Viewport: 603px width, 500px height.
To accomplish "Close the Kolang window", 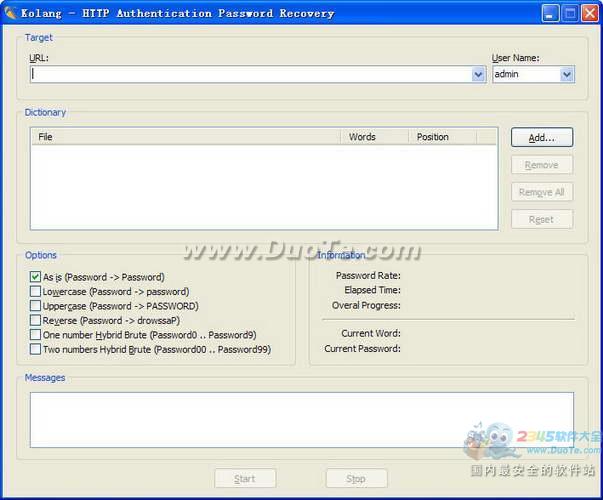I will pos(590,13).
